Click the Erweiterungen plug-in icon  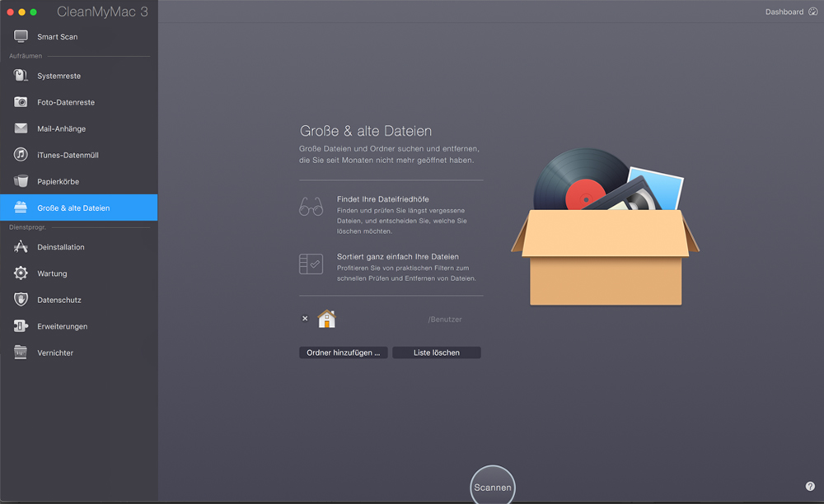pyautogui.click(x=21, y=326)
